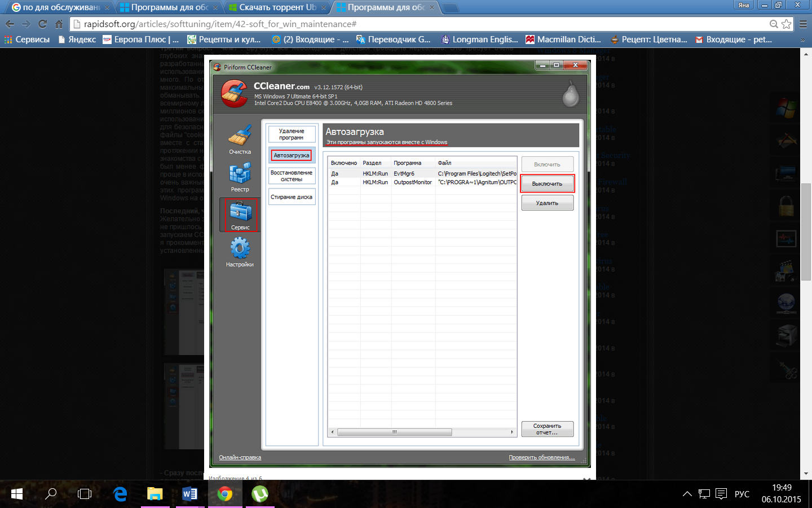Open Task View on taskbar
This screenshot has height=508, width=812.
pos(85,494)
